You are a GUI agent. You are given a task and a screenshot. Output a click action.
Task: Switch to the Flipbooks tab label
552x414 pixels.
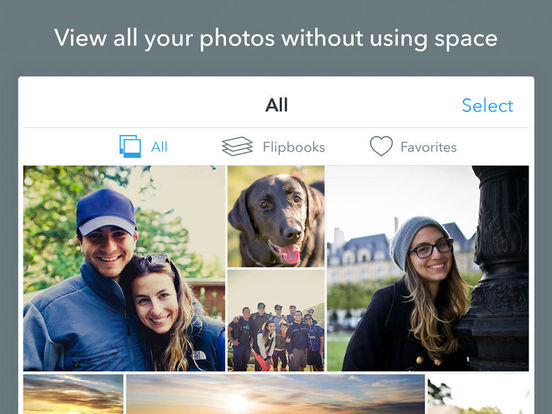294,147
